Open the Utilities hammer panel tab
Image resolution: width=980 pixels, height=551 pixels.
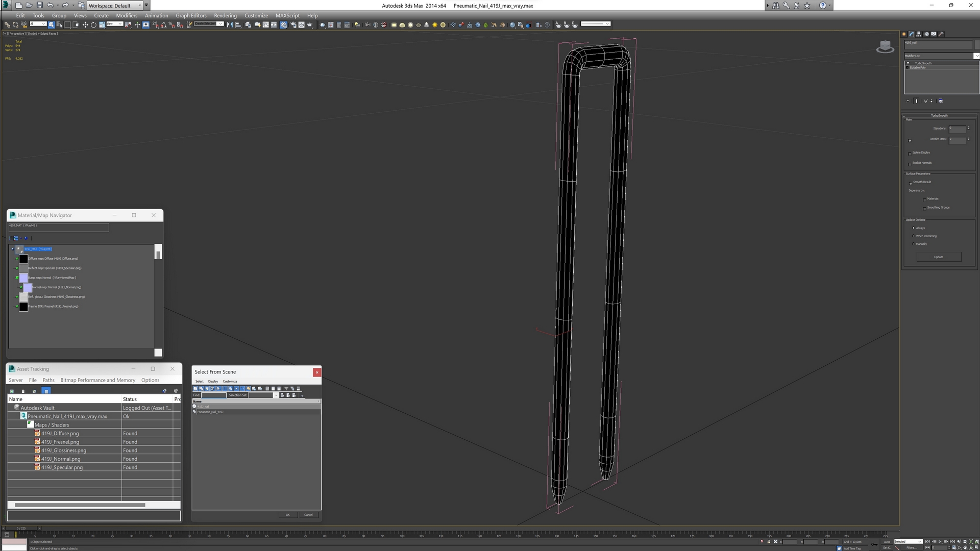(941, 34)
